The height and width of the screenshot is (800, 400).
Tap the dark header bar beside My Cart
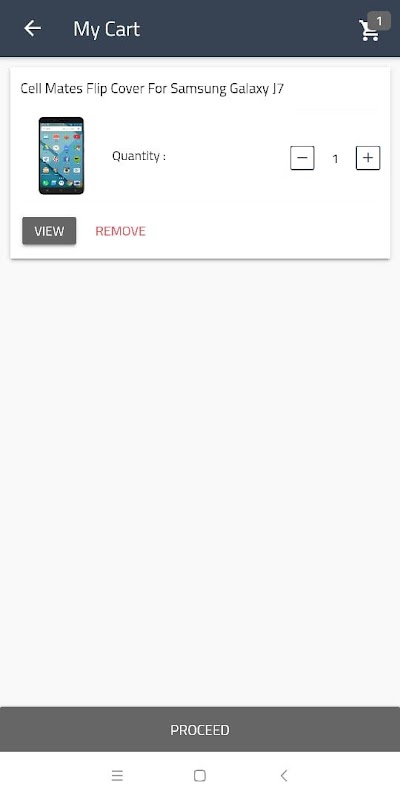click(245, 29)
